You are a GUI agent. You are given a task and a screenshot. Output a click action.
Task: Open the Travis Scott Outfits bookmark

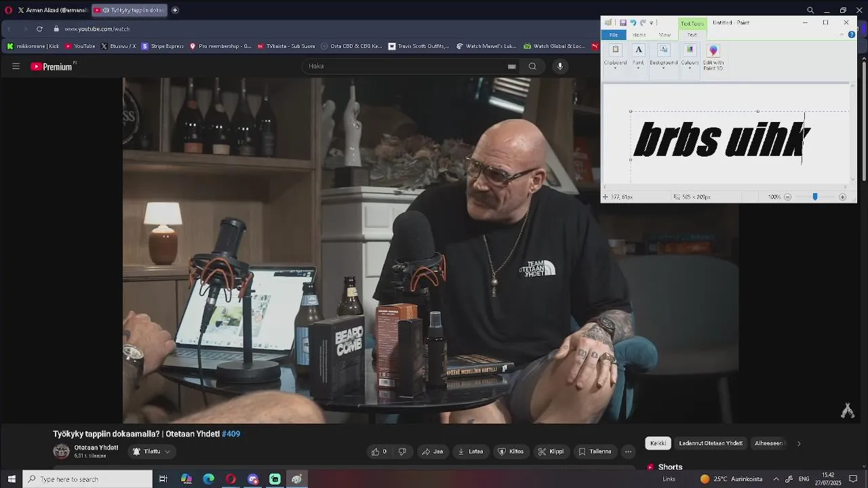[x=419, y=46]
